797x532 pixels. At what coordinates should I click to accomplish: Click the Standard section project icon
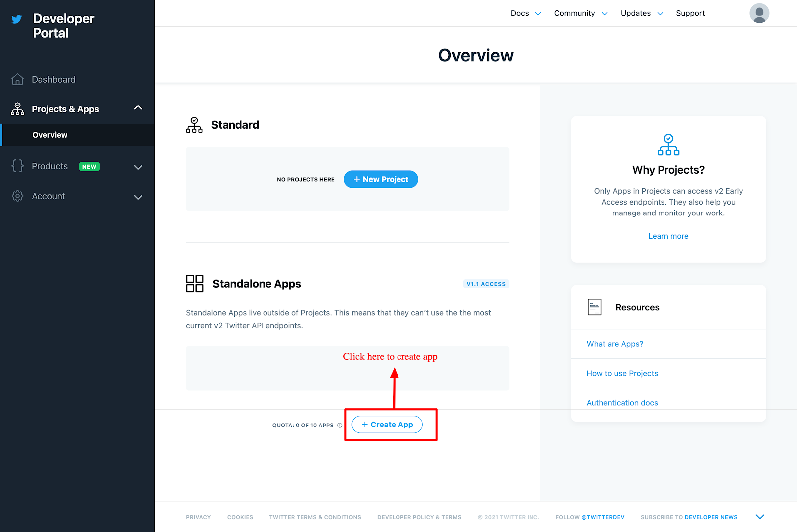click(x=194, y=125)
